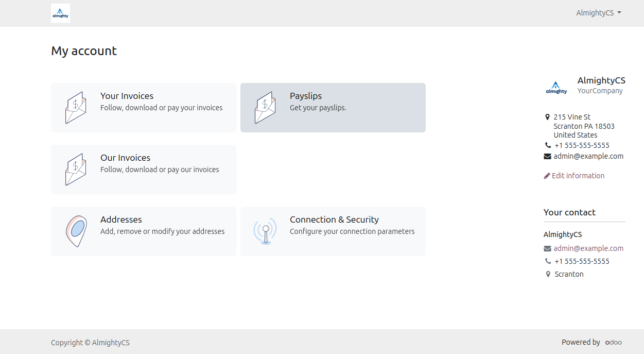The height and width of the screenshot is (354, 644).
Task: Open the Addresses card title
Action: coord(121,220)
